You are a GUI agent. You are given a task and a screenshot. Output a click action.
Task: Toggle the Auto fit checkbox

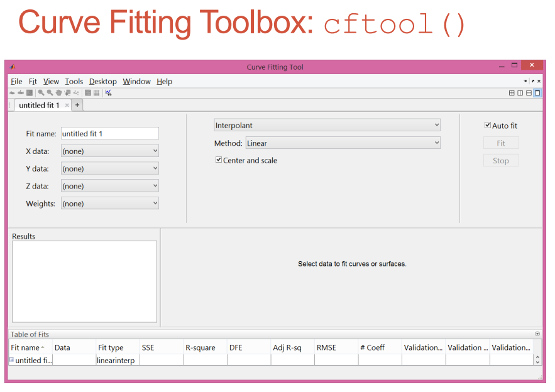487,125
